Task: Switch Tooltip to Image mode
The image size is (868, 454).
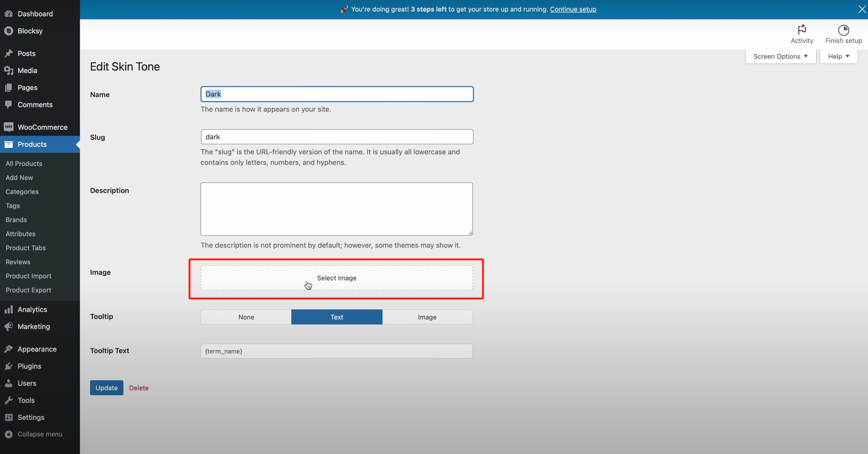Action: pyautogui.click(x=427, y=317)
